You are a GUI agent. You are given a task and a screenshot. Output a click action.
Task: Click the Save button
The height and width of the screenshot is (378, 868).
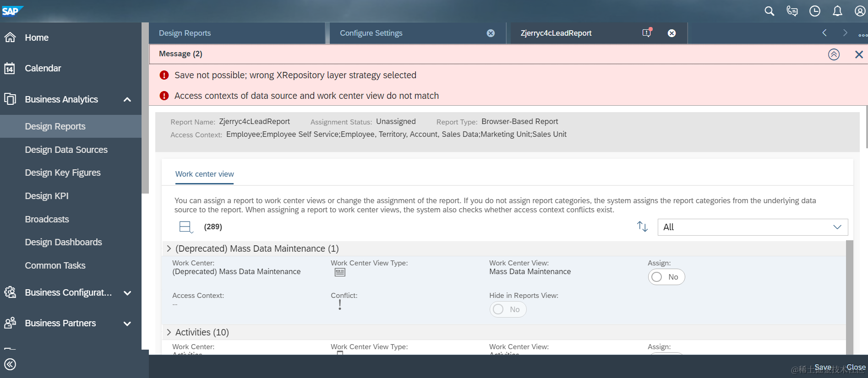tap(823, 367)
